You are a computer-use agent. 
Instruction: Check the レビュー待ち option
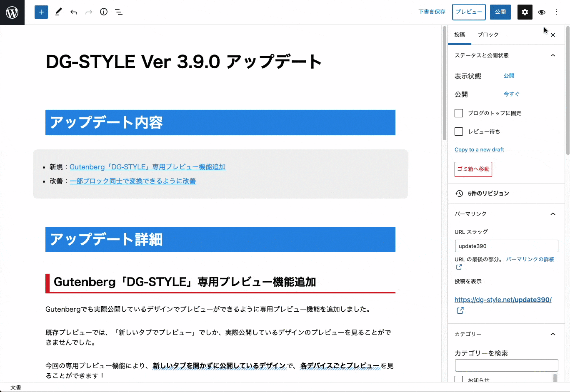458,131
